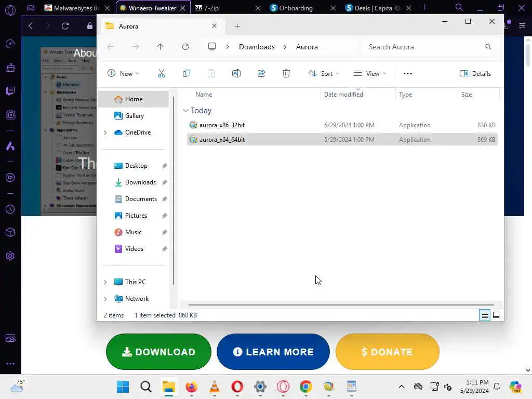Click the Copy icon in Explorer toolbar
532x399 pixels.
pyautogui.click(x=187, y=73)
